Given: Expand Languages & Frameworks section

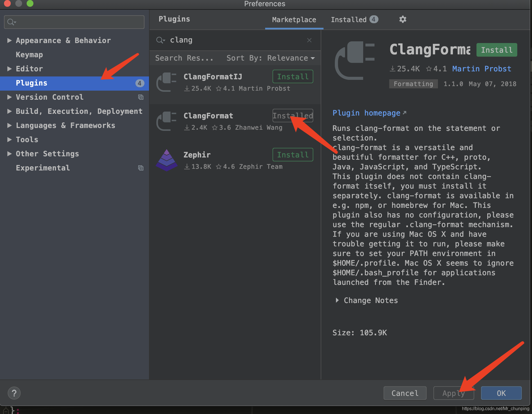Looking at the screenshot, I should pos(9,125).
